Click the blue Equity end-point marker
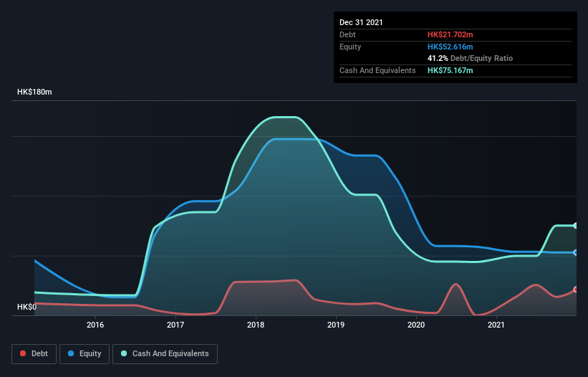The height and width of the screenshot is (377, 588). [x=576, y=252]
